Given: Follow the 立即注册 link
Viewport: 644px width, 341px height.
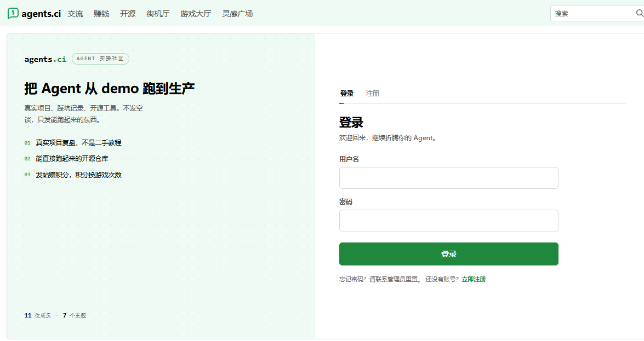Looking at the screenshot, I should point(474,279).
